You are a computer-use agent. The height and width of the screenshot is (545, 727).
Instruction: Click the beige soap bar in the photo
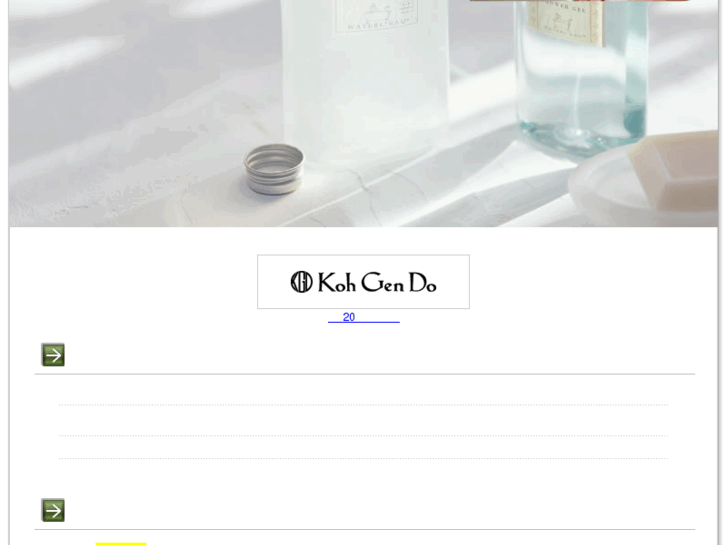tap(676, 172)
